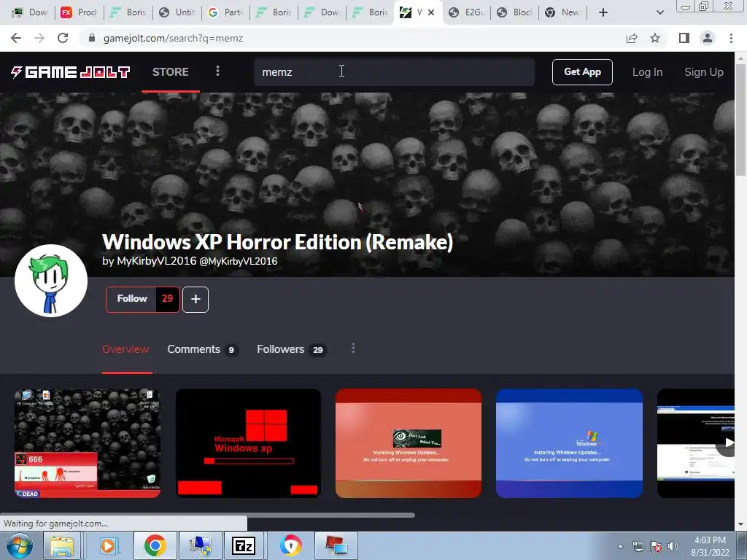Open the media player taskbar icon
The image size is (747, 560).
(x=109, y=545)
